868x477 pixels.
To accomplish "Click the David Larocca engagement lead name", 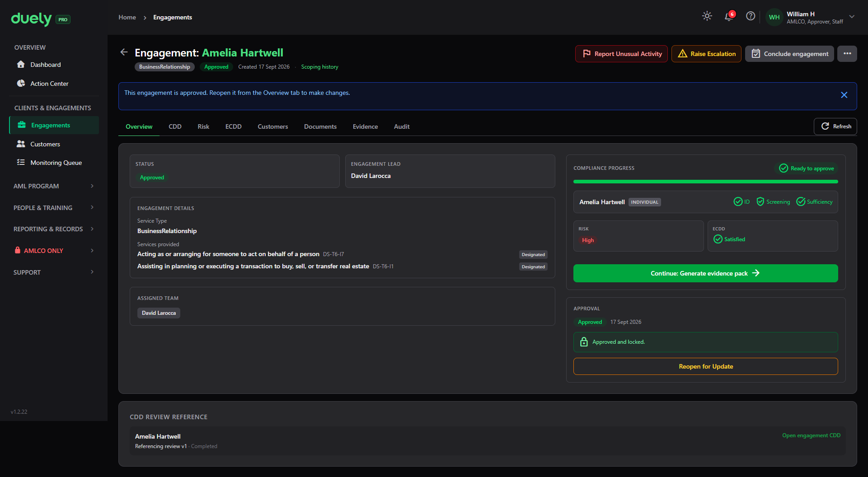I will (x=371, y=176).
